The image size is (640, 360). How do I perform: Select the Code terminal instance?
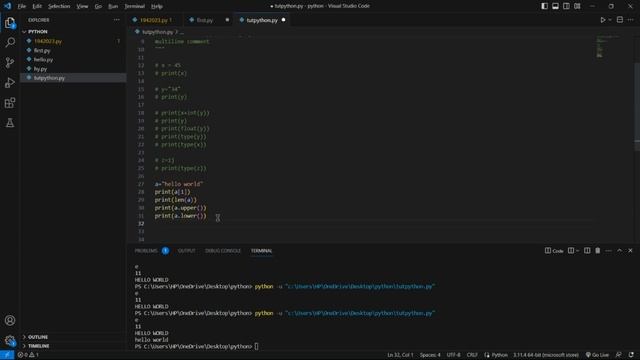pyautogui.click(x=554, y=251)
